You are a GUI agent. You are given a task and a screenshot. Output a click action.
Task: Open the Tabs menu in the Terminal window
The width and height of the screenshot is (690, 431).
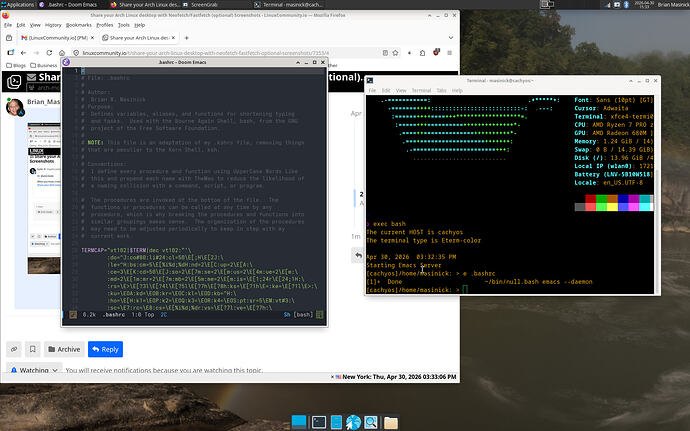[441, 90]
